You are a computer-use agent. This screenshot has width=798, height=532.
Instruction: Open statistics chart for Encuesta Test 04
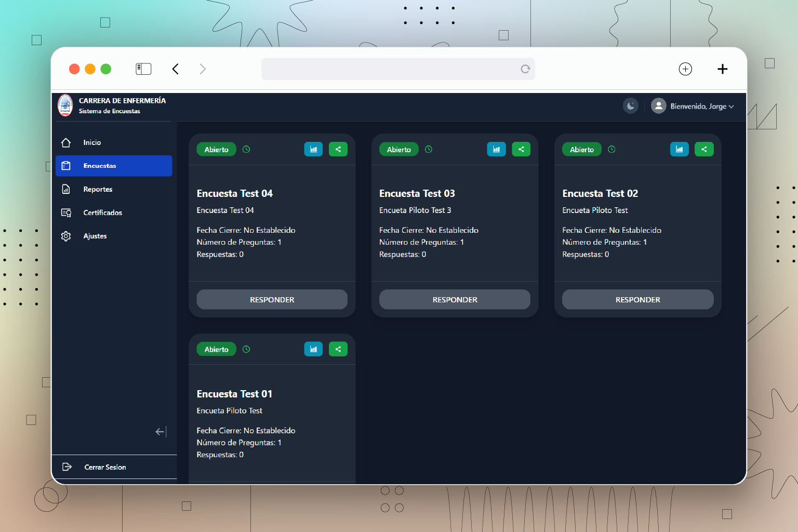click(x=313, y=150)
